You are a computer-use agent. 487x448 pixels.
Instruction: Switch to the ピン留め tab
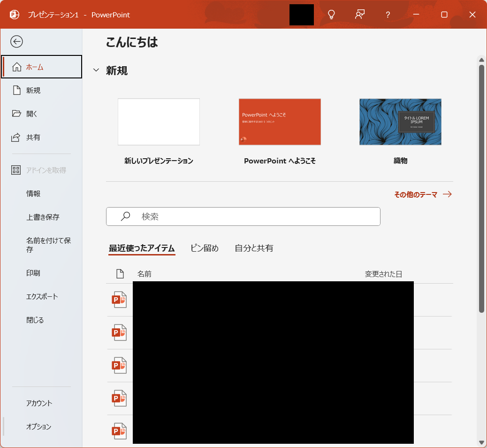pyautogui.click(x=205, y=248)
